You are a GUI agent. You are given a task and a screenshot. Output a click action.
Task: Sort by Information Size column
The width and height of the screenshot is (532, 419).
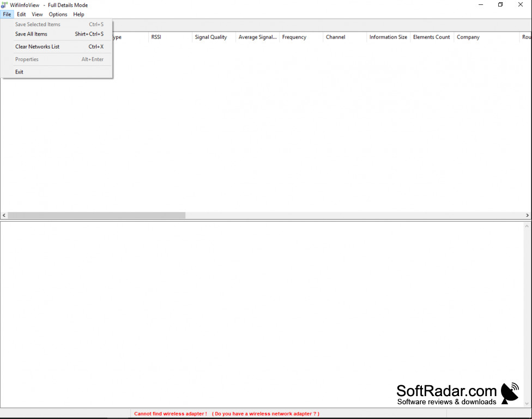tap(389, 37)
